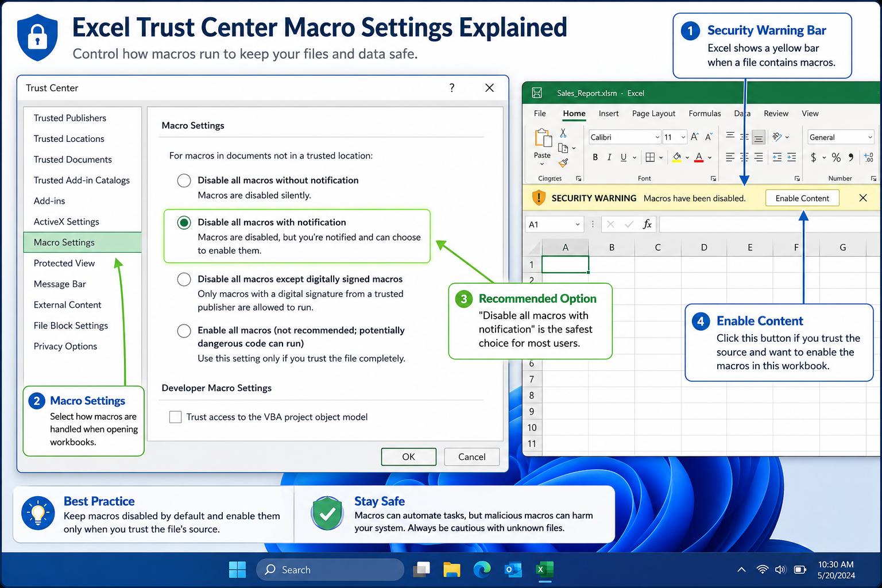Toggle Bold formatting in the Font group
Viewport: 882px width, 588px height.
[595, 157]
